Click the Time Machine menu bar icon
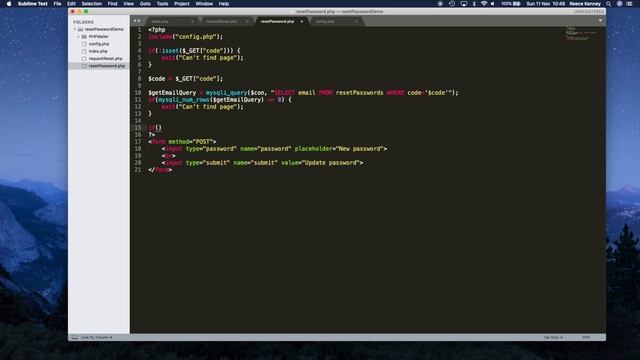 tap(452, 4)
